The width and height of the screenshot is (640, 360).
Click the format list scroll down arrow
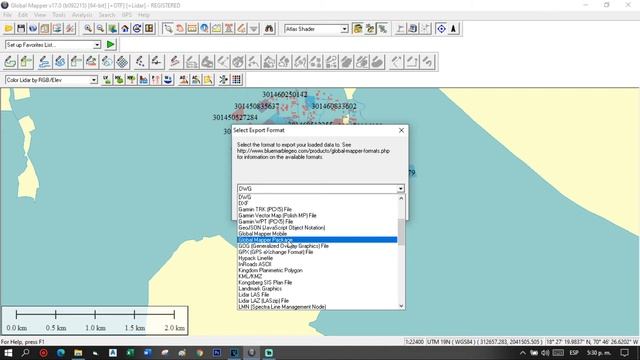tap(401, 306)
